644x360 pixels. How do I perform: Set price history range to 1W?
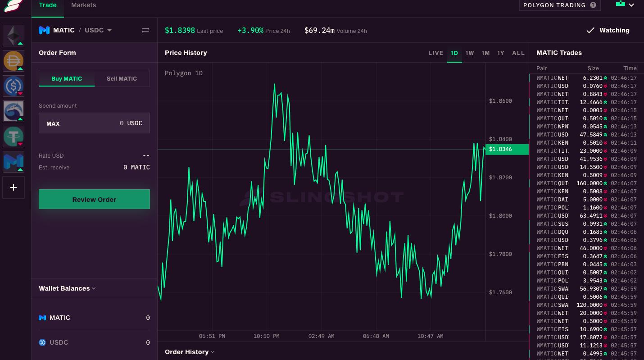point(470,53)
